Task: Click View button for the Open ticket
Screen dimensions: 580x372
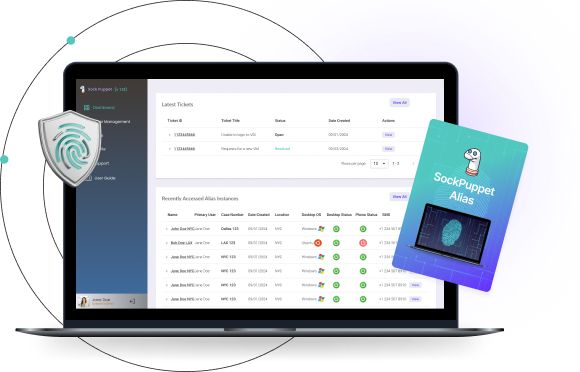Action: pos(388,135)
